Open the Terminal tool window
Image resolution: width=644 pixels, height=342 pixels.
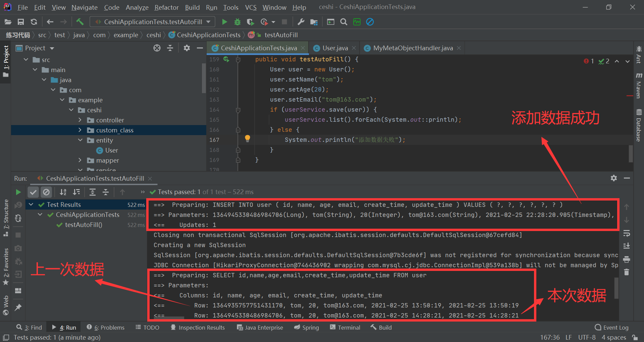[345, 327]
